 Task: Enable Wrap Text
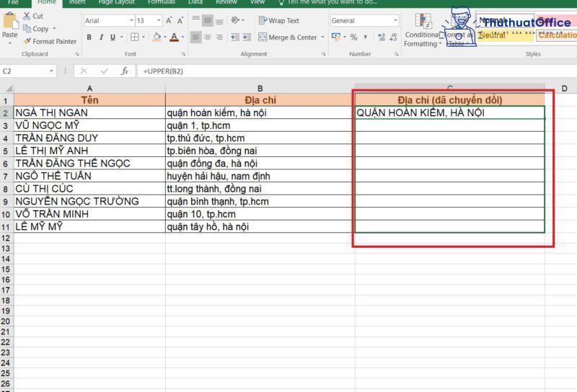coord(278,21)
